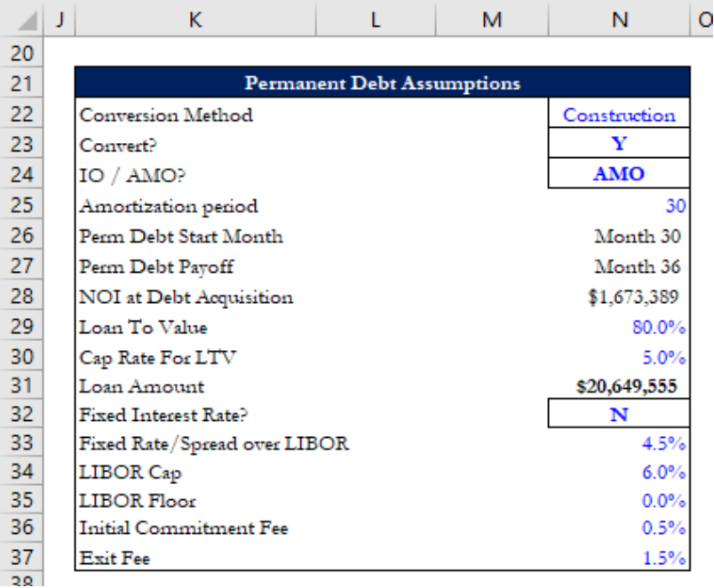
Task: Select the Convert? value cell 'Y'
Action: click(x=619, y=143)
